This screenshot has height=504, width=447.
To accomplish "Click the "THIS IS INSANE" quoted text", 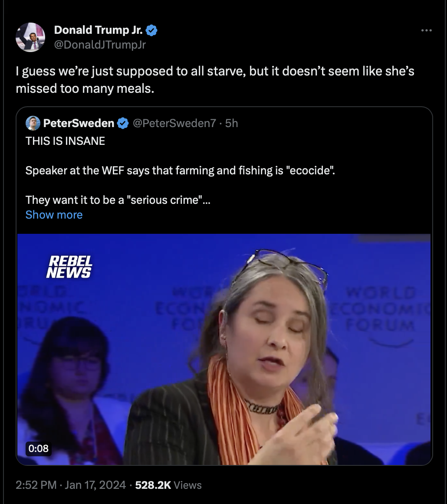I will [65, 141].
